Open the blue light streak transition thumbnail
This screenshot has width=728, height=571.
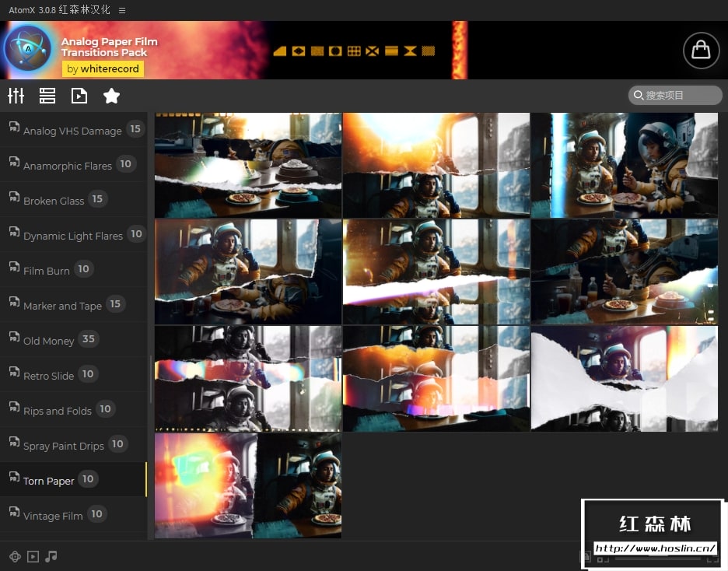pyautogui.click(x=625, y=165)
